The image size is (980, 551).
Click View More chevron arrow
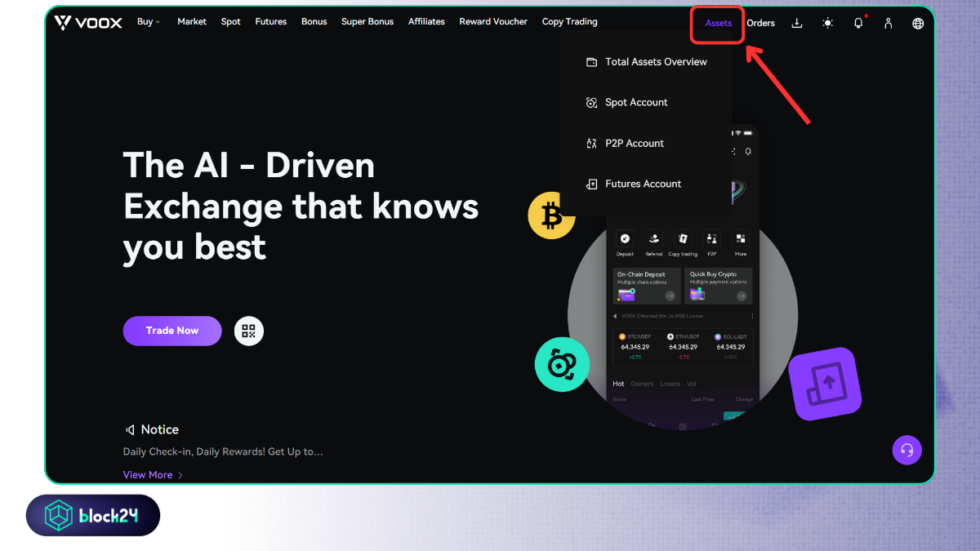[x=180, y=475]
